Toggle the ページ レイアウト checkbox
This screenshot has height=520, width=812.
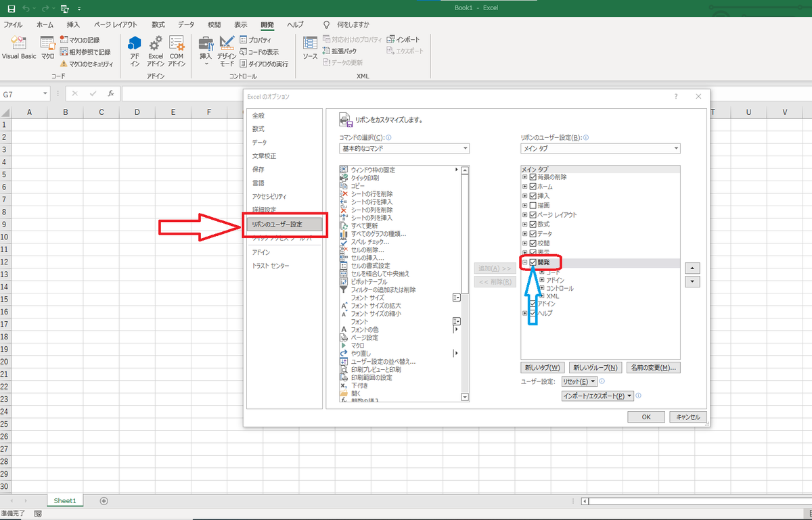click(533, 214)
